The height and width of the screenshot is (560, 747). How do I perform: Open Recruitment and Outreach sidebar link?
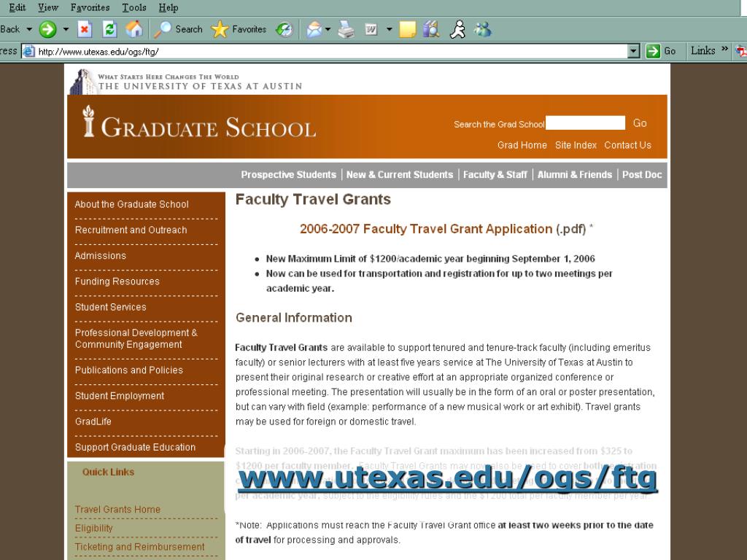(x=131, y=230)
